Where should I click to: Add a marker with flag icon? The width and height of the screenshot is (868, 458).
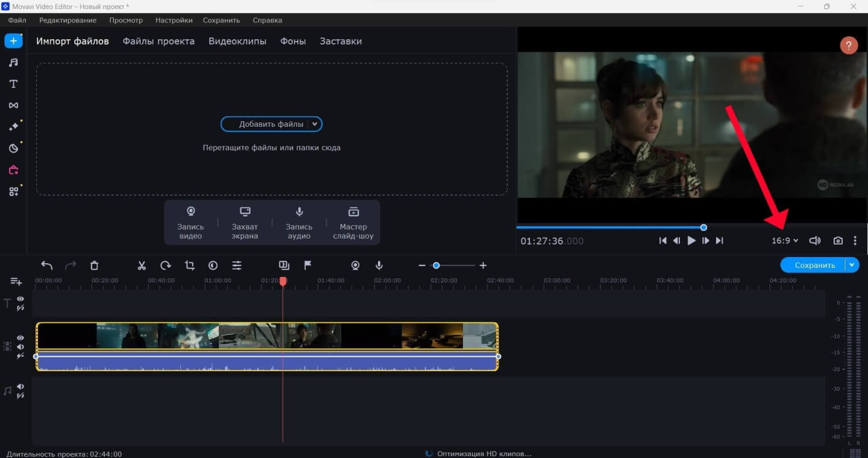[307, 265]
